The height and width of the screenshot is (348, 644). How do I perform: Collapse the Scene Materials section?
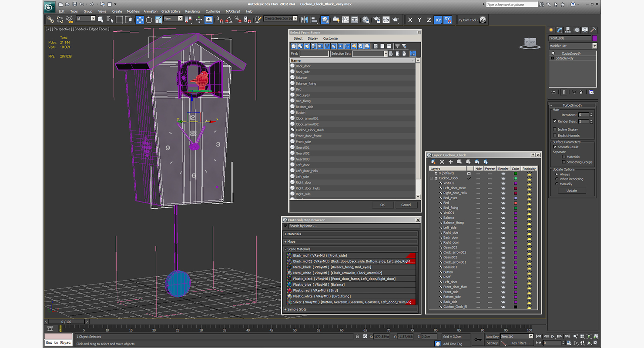(351, 249)
